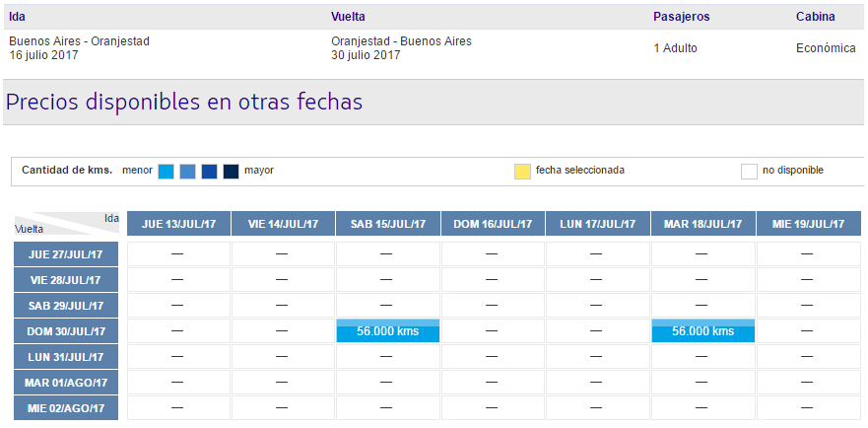Click the JUE 27/JUL/17 return row header
Viewport: 868px width, 428px height.
[66, 253]
